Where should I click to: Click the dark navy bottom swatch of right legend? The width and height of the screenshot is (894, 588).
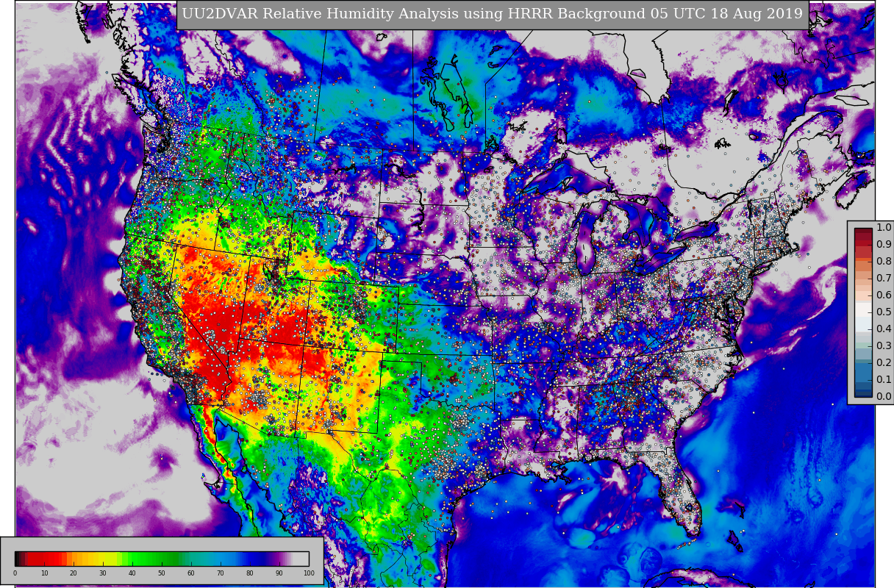click(863, 392)
